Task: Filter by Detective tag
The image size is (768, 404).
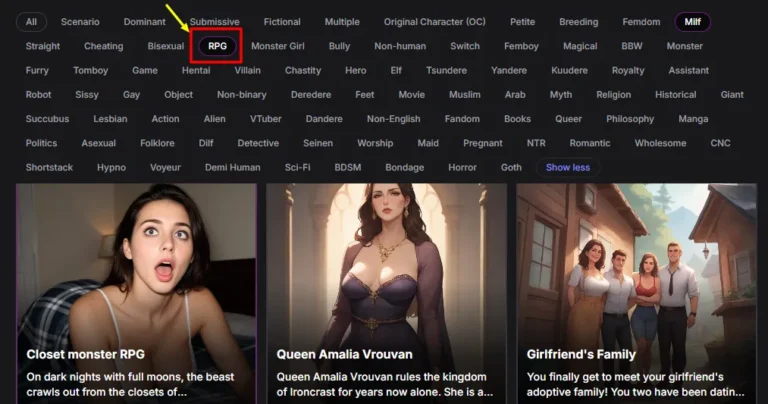Action: (x=258, y=143)
